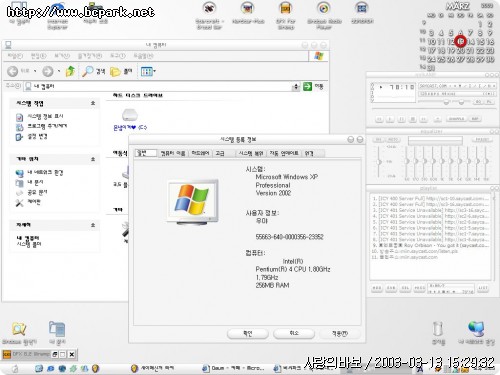Image resolution: width=500 pixels, height=375 pixels.
Task: Open Starcraft Brood War desktop icon
Action: [209, 15]
